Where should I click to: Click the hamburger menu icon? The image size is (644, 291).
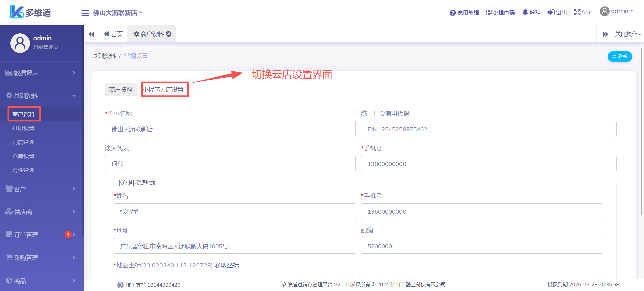pyautogui.click(x=85, y=13)
